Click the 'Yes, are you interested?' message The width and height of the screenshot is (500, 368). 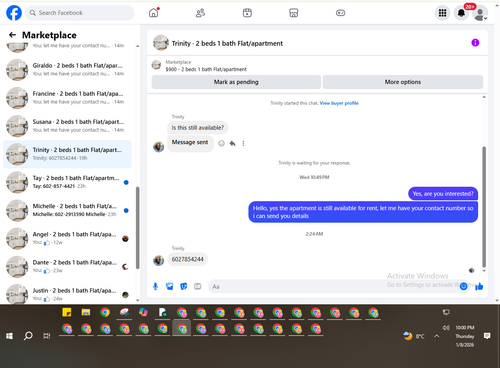pyautogui.click(x=443, y=194)
